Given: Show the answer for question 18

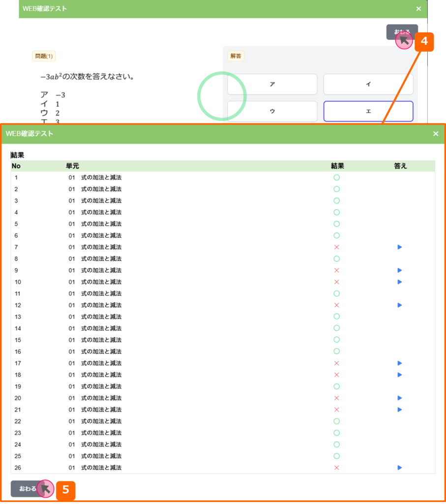Looking at the screenshot, I should [x=400, y=375].
